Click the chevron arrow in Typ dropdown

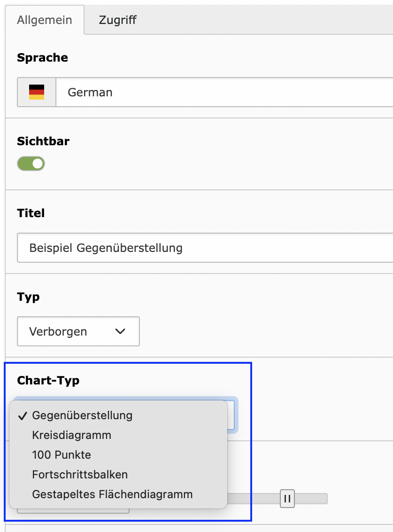click(120, 331)
